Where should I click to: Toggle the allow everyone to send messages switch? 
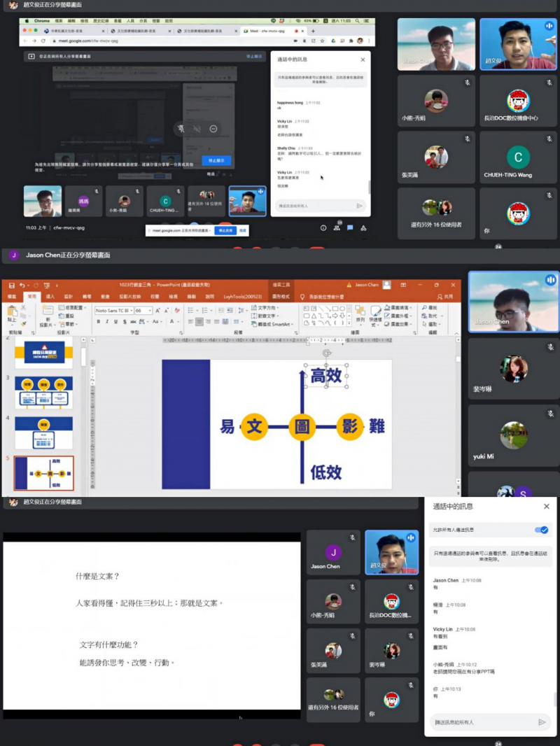pyautogui.click(x=540, y=530)
